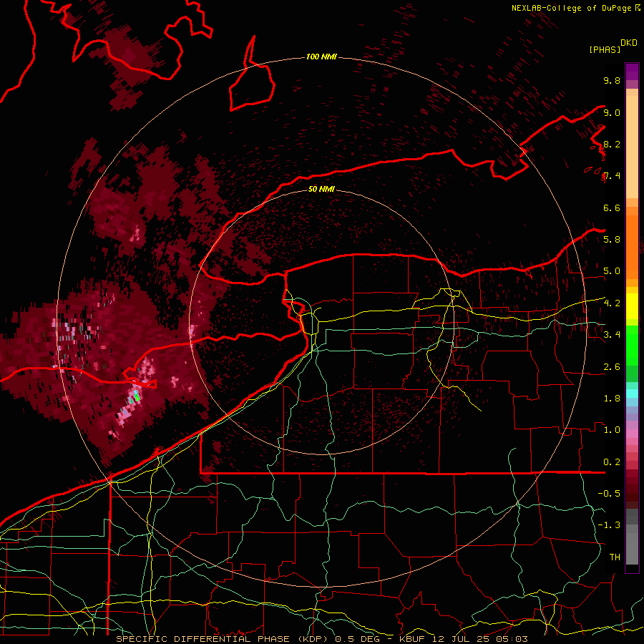
Task: Click the 50 NMI range ring label
Action: pyautogui.click(x=321, y=189)
